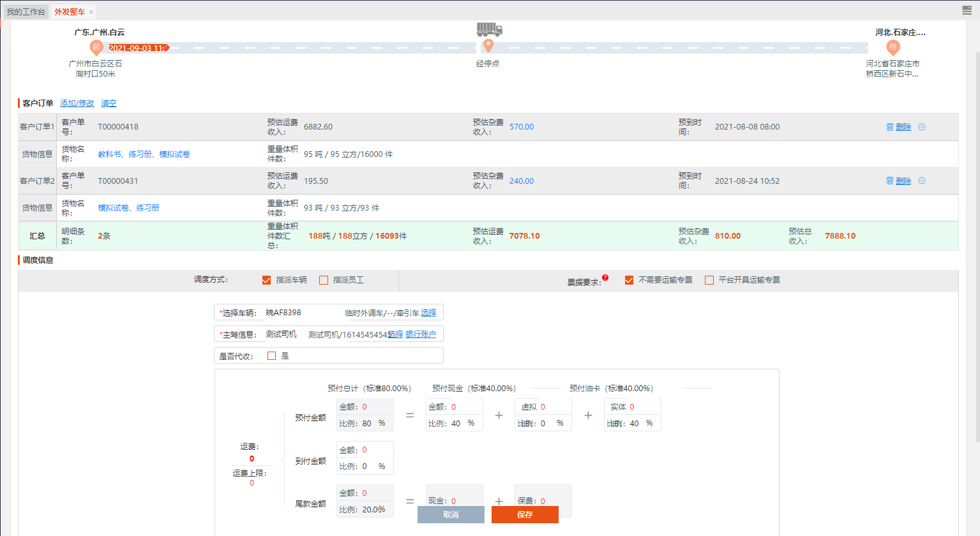Viewport: 980px width, 536px height.
Task: Click total estimated income 7888.10
Action: (x=840, y=236)
